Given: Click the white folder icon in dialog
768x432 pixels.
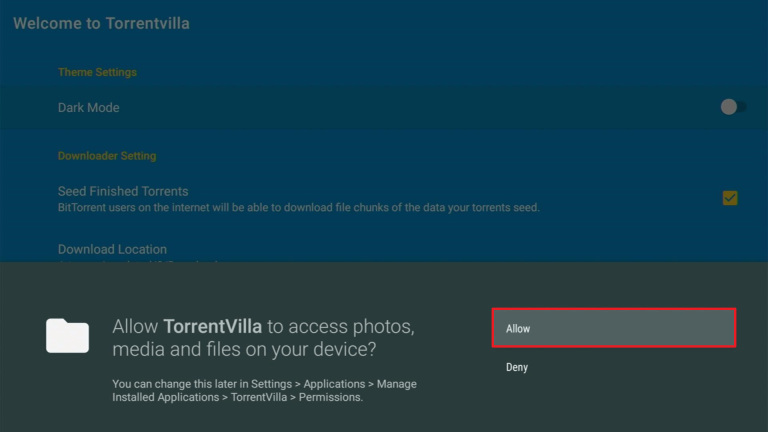Looking at the screenshot, I should pos(68,336).
